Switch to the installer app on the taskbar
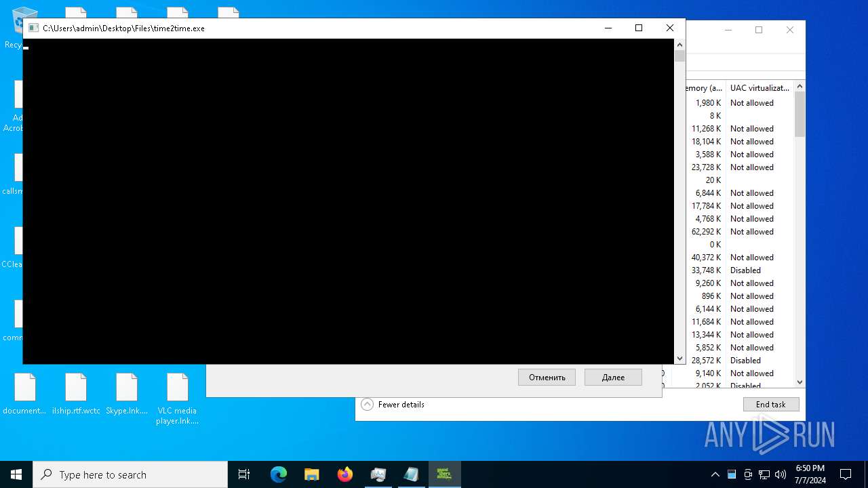Screen dimensions: 868x488 [x=378, y=474]
